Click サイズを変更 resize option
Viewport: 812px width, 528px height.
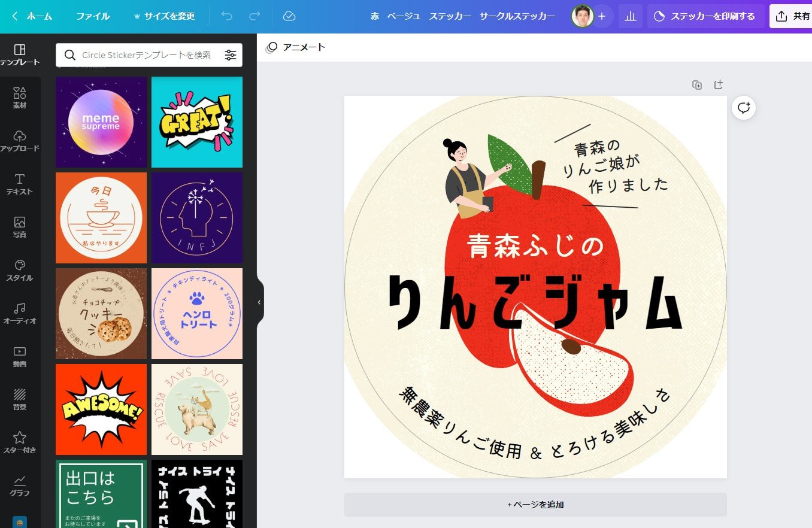click(x=164, y=16)
